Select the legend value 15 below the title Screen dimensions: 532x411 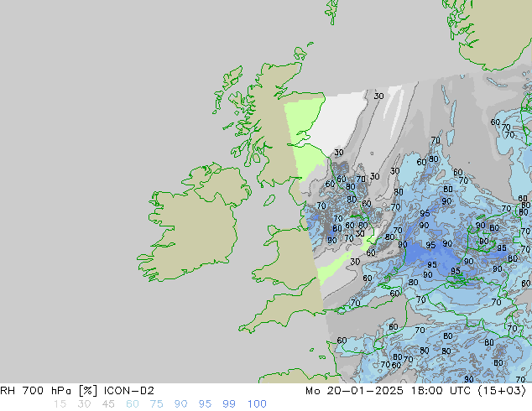pos(60,404)
